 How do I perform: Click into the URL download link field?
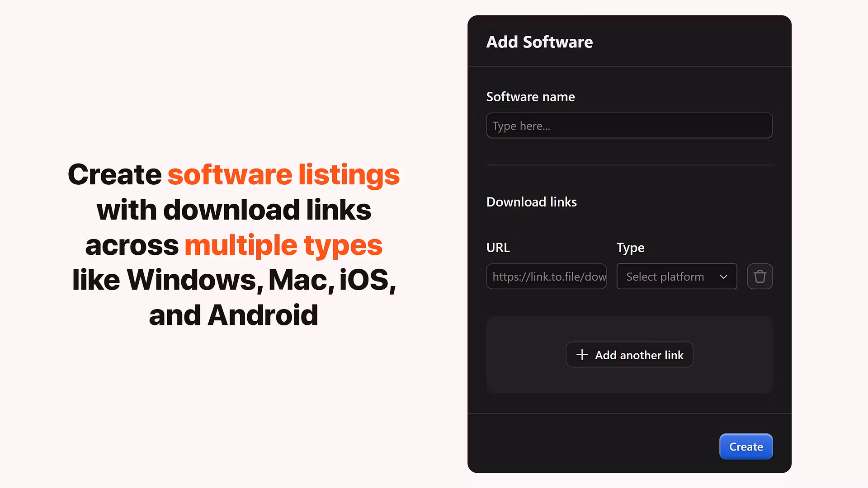pyautogui.click(x=546, y=277)
